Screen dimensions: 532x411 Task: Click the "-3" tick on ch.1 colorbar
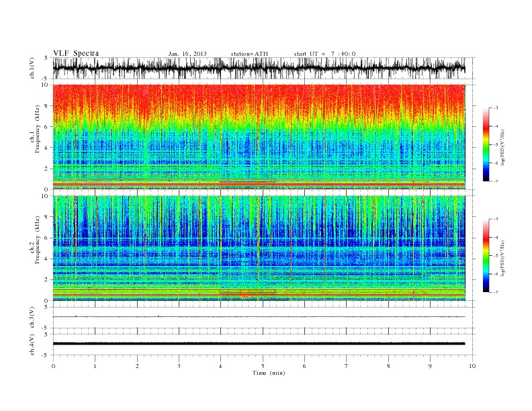[495, 108]
